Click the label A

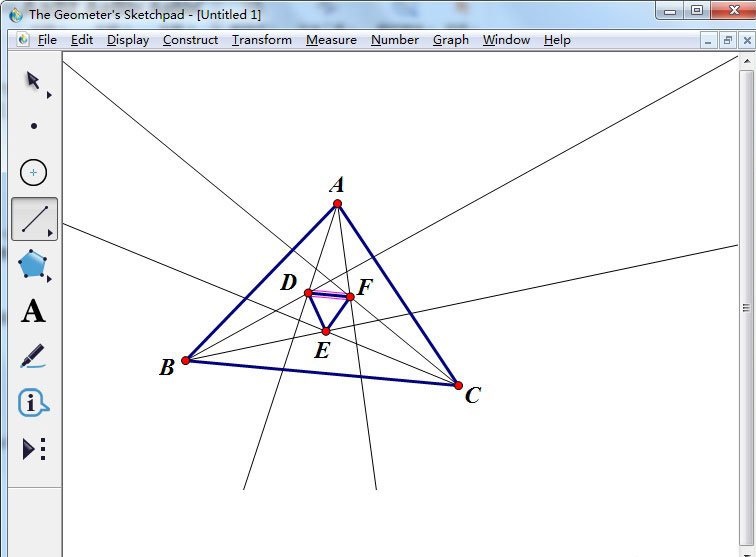click(x=337, y=185)
